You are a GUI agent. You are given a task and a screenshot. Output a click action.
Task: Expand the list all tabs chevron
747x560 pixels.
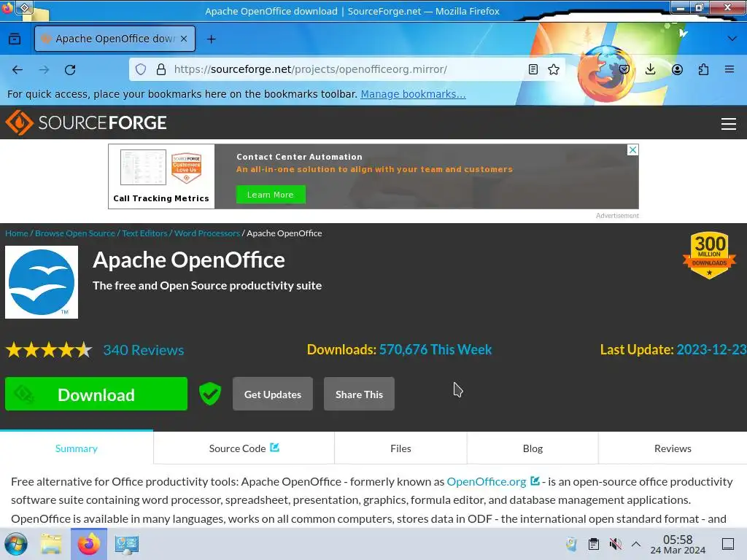click(x=732, y=39)
